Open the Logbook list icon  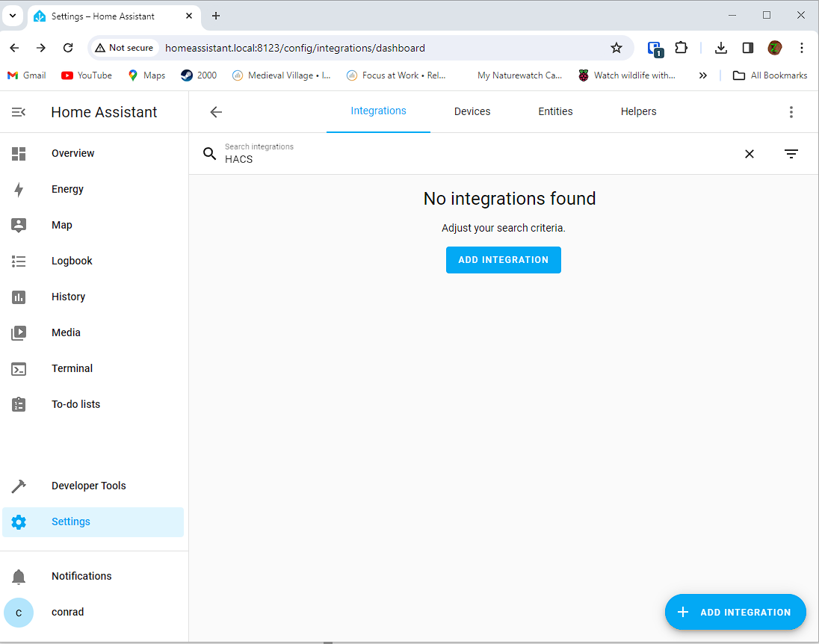pos(19,261)
